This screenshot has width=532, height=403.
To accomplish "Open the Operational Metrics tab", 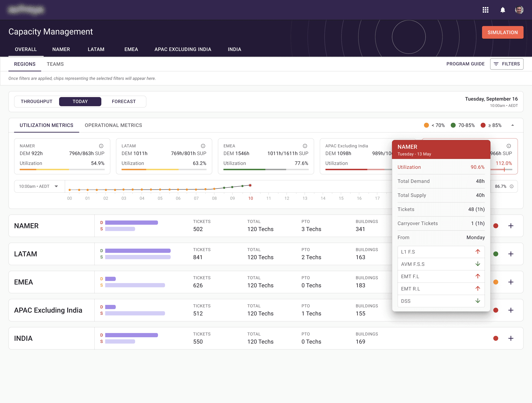I will (113, 125).
